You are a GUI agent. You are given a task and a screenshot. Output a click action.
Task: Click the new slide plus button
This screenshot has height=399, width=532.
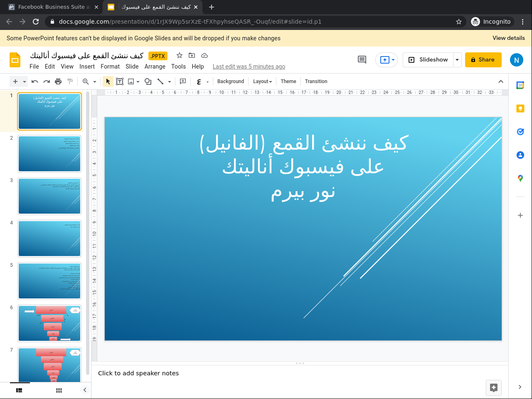(15, 81)
